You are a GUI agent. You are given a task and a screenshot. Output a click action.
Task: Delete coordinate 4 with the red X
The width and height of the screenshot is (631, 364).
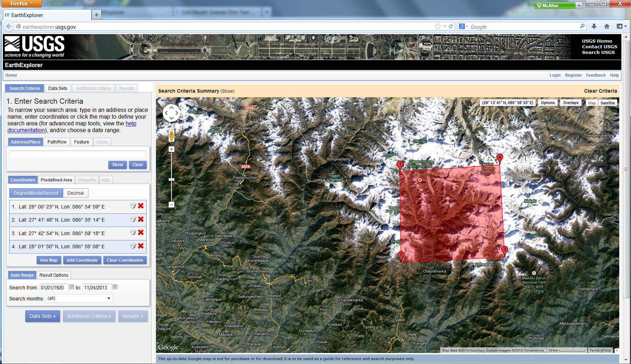click(141, 246)
